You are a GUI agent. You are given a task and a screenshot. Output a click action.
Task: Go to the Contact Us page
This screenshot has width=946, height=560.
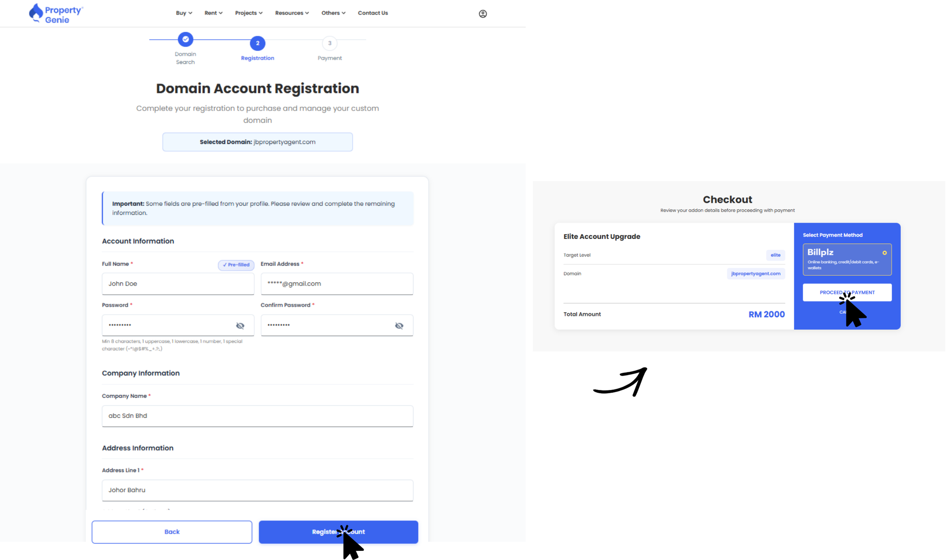pos(373,13)
